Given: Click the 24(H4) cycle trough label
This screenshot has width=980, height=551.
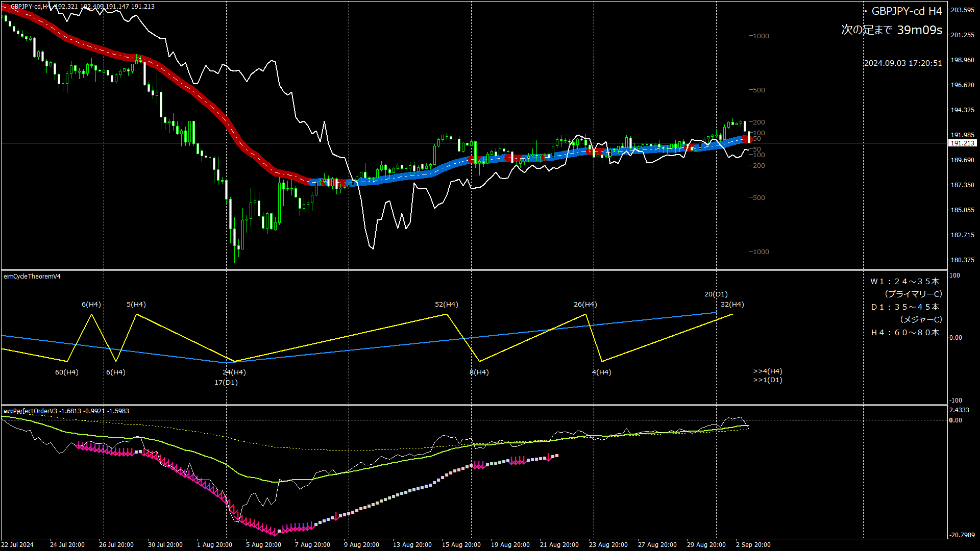Looking at the screenshot, I should click(x=234, y=372).
